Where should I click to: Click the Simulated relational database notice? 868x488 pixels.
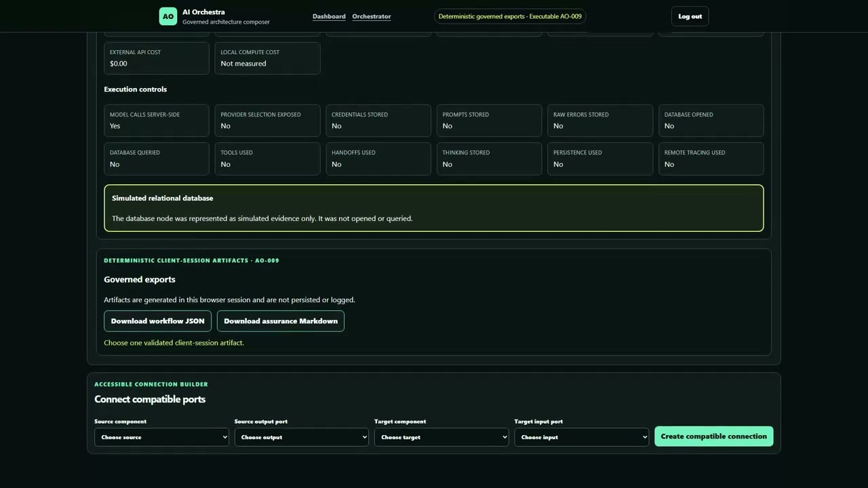[x=434, y=208]
